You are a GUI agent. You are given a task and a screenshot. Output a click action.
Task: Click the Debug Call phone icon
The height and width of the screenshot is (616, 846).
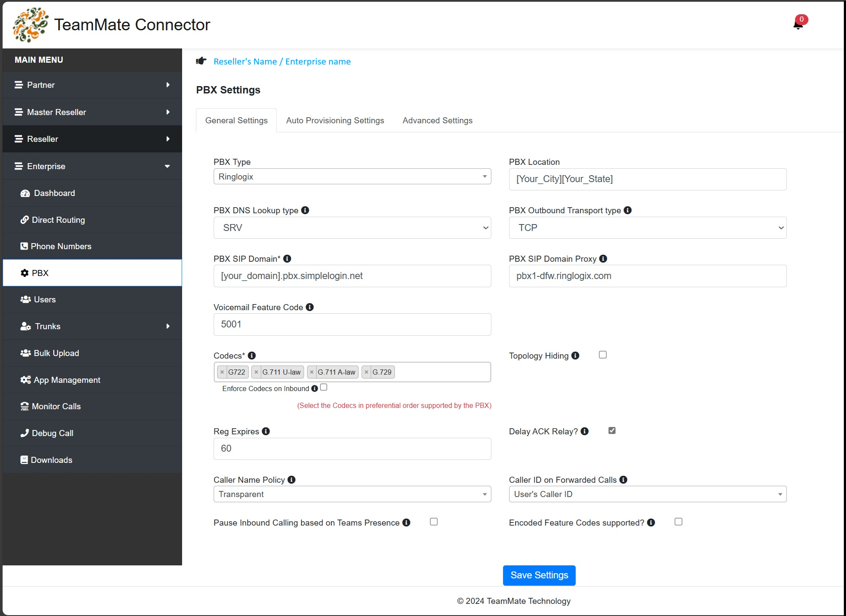pos(25,433)
